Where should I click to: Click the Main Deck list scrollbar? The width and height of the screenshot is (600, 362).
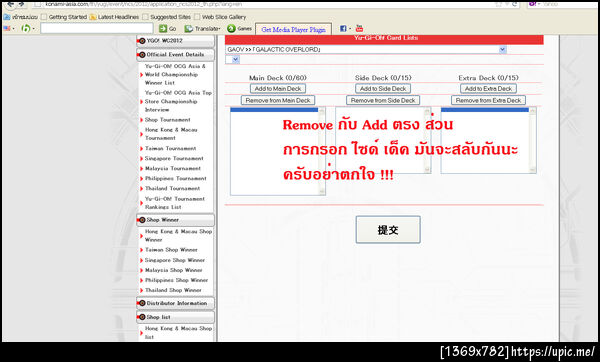pos(321,151)
